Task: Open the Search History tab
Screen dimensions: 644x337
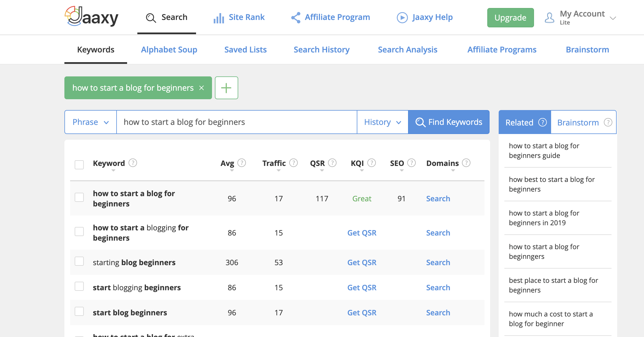Action: tap(321, 50)
